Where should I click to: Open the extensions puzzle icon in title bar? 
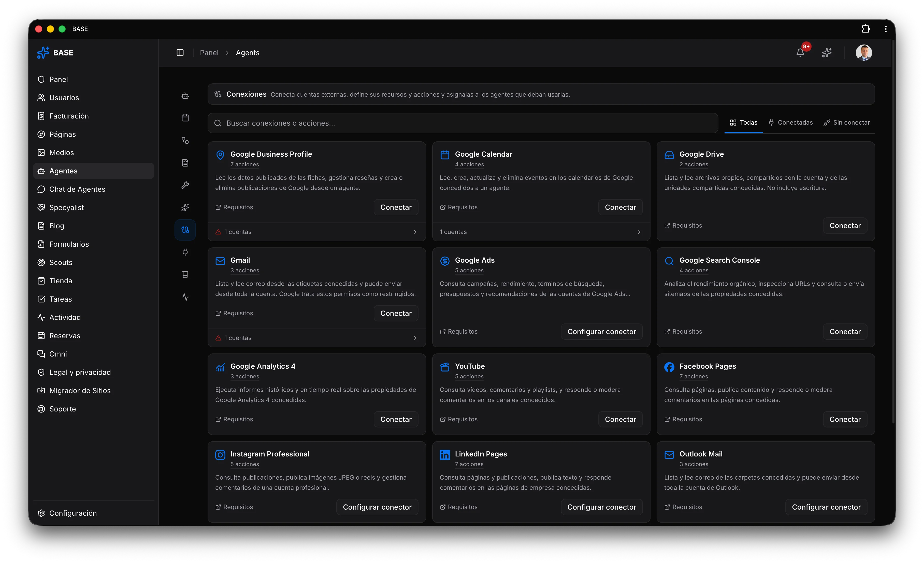coord(865,29)
